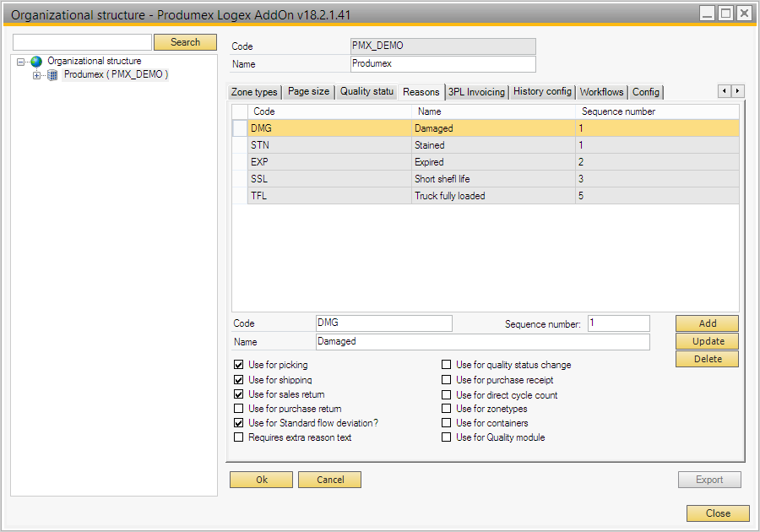Check Use for quality status change
Screen dimensions: 760x532
[x=447, y=366]
